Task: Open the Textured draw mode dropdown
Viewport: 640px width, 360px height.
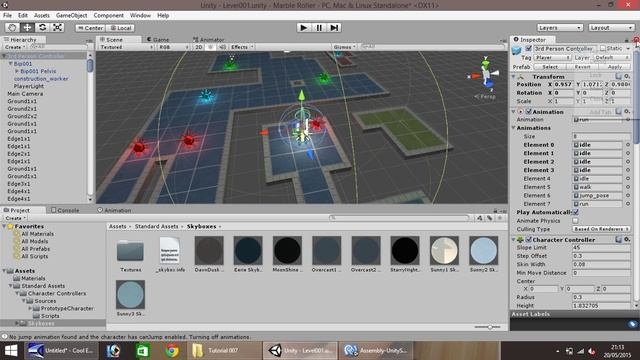Action: pyautogui.click(x=127, y=47)
